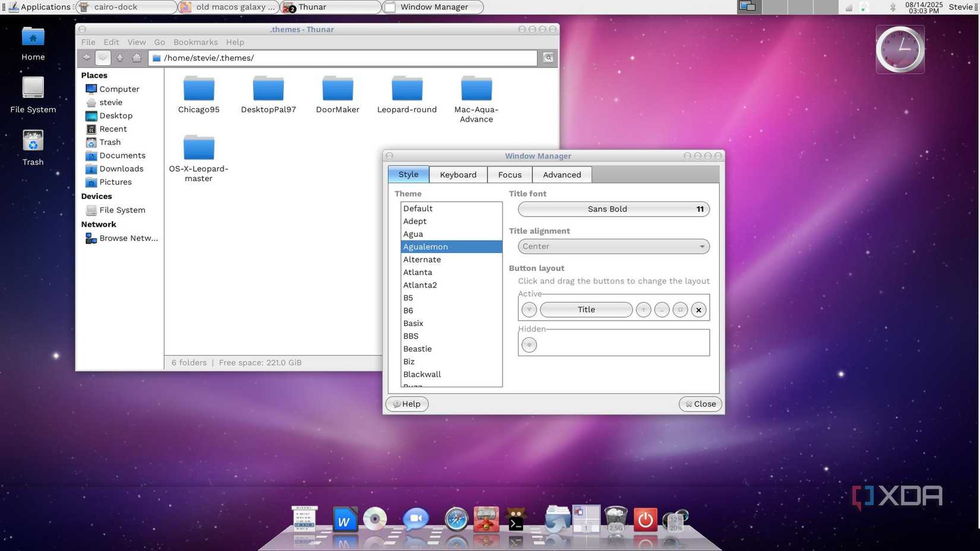
Task: Open the Title alignment dropdown
Action: [612, 246]
